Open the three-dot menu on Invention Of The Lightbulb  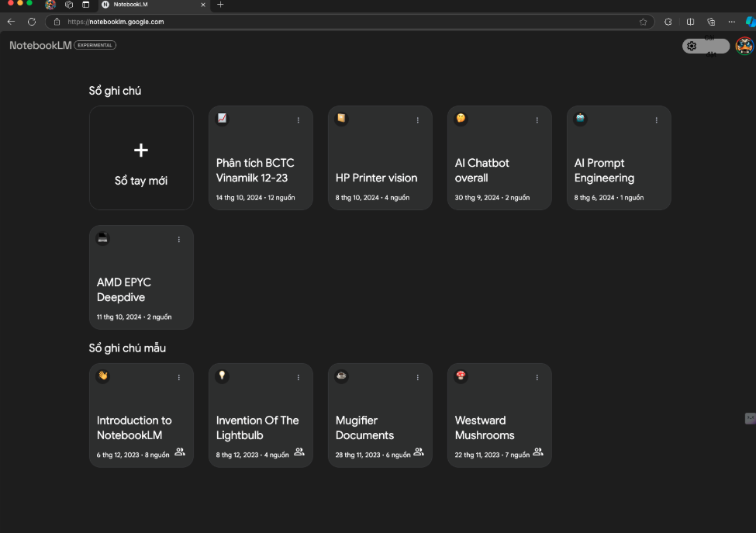click(x=299, y=378)
